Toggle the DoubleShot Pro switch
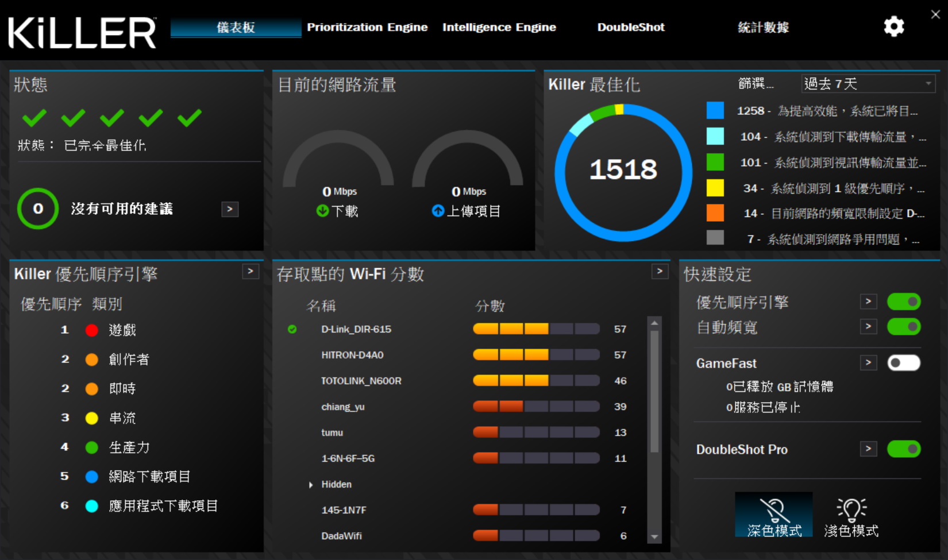The width and height of the screenshot is (948, 560). pyautogui.click(x=904, y=449)
